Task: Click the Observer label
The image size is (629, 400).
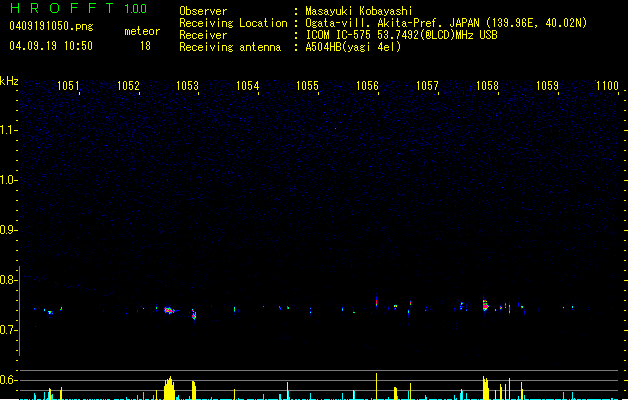Action: (203, 11)
